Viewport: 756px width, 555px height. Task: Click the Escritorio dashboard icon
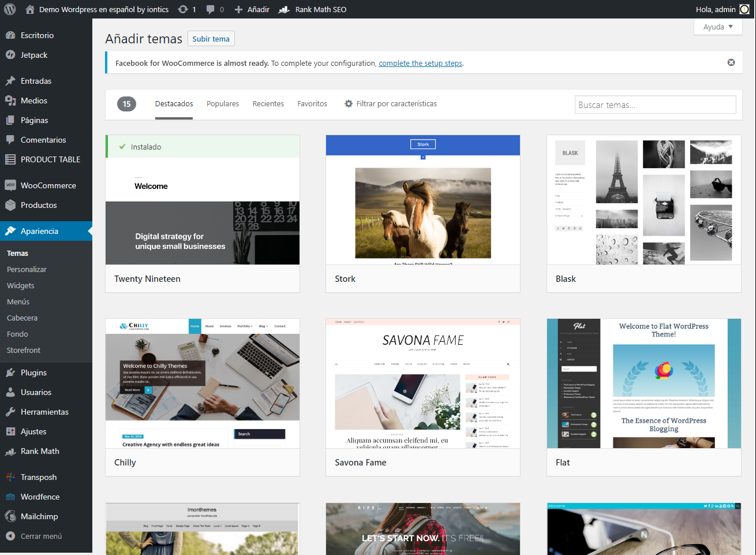pyautogui.click(x=10, y=35)
